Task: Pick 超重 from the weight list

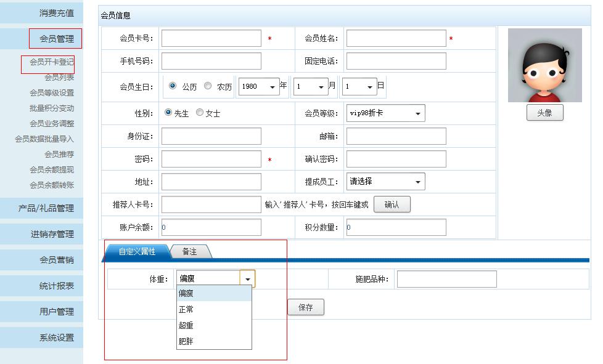Action: (186, 325)
